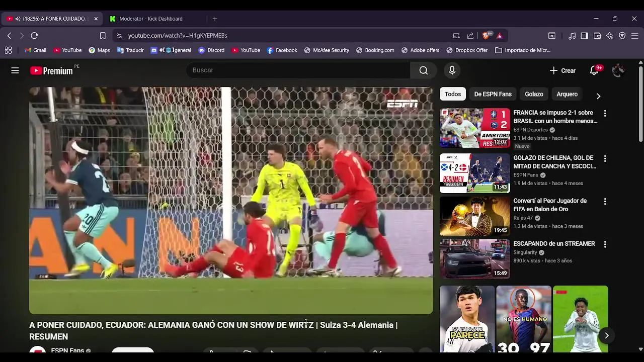
Task: Expand the Importado de Micr... bookmarks folder
Action: pyautogui.click(x=523, y=50)
